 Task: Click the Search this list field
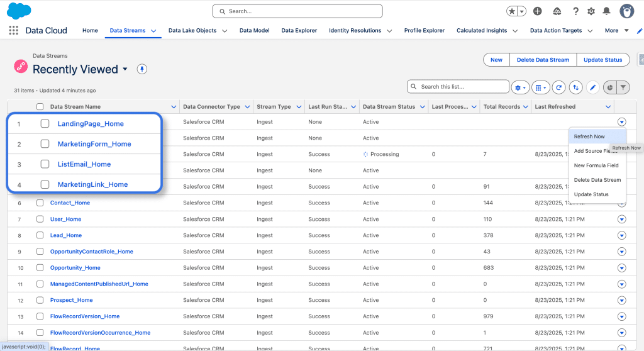point(463,87)
